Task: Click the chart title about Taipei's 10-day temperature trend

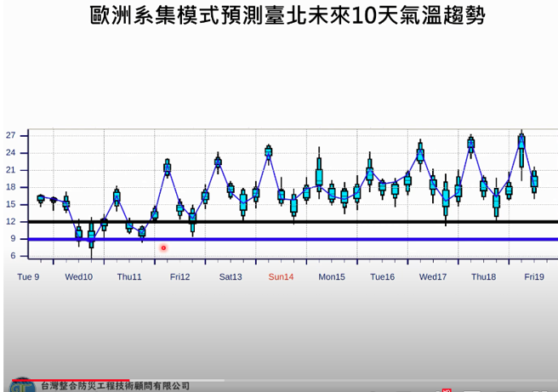Action: (x=288, y=15)
